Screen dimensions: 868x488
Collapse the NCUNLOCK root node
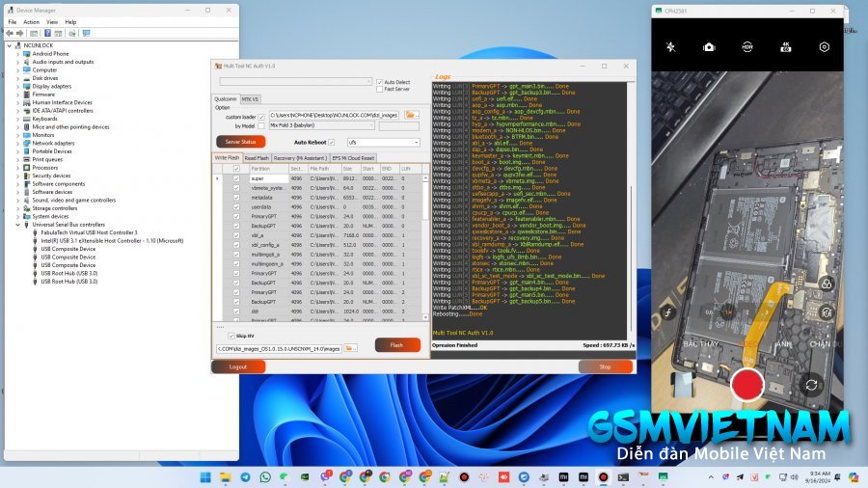[x=10, y=46]
